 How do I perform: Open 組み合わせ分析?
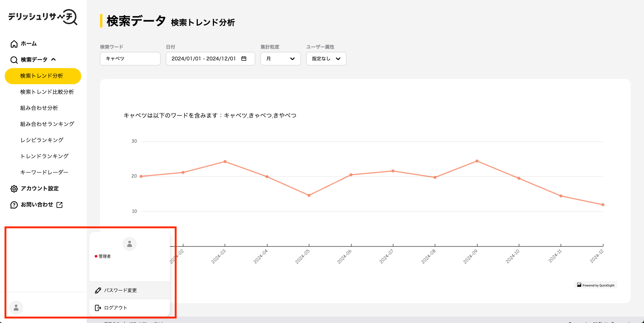39,108
